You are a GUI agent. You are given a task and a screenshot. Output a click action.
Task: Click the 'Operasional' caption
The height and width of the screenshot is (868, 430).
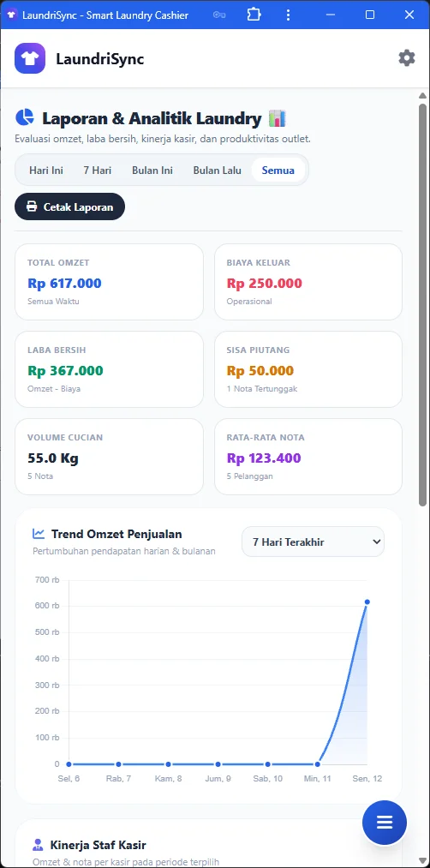249,301
